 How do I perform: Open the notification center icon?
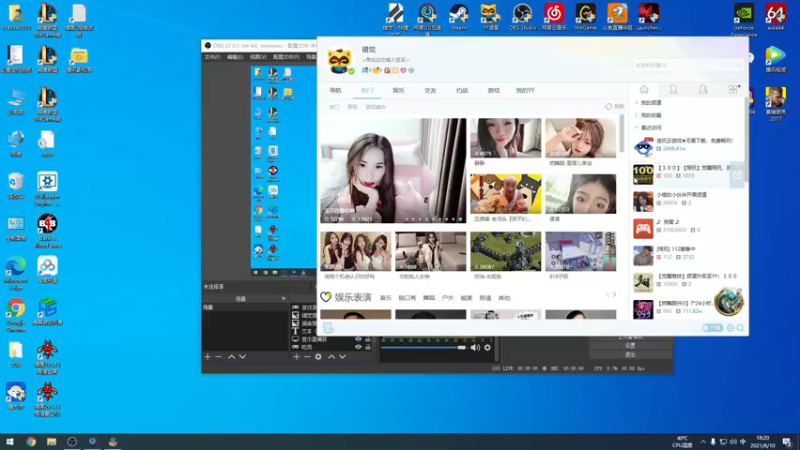click(x=787, y=441)
